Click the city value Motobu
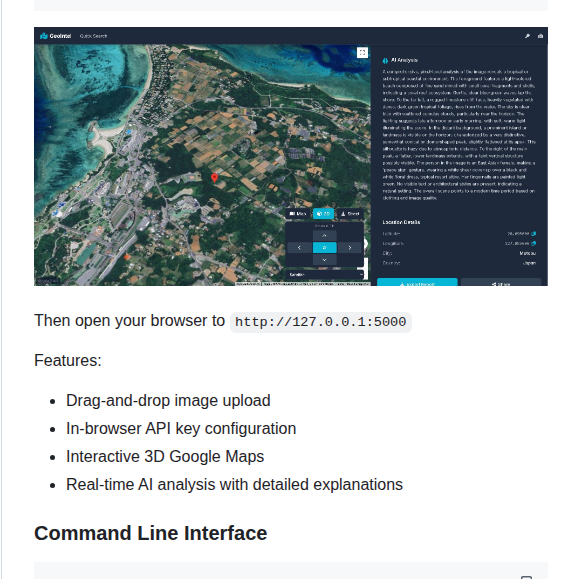This screenshot has width=580, height=579. pos(527,253)
